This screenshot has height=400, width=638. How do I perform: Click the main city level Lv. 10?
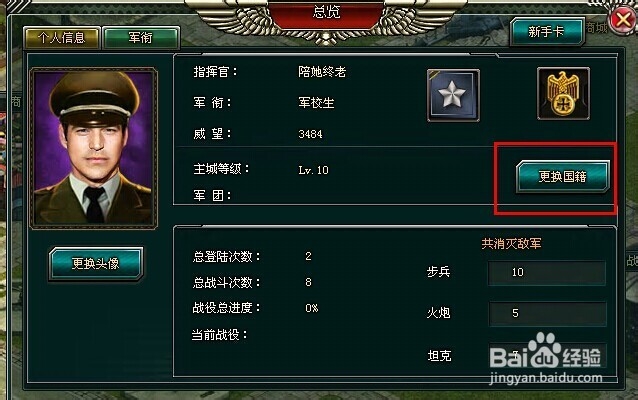tap(313, 170)
